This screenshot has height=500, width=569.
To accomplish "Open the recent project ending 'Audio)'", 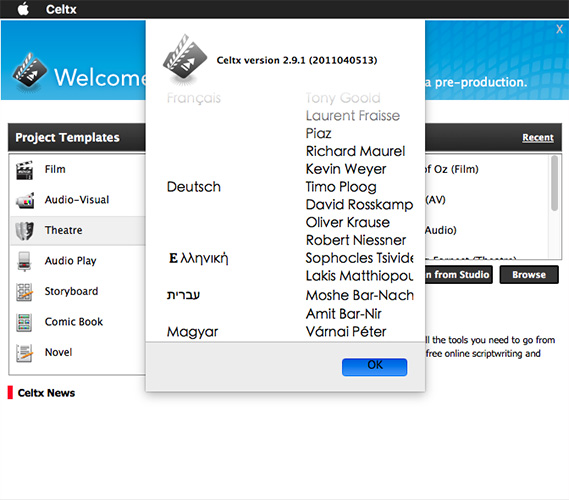I will [x=441, y=230].
